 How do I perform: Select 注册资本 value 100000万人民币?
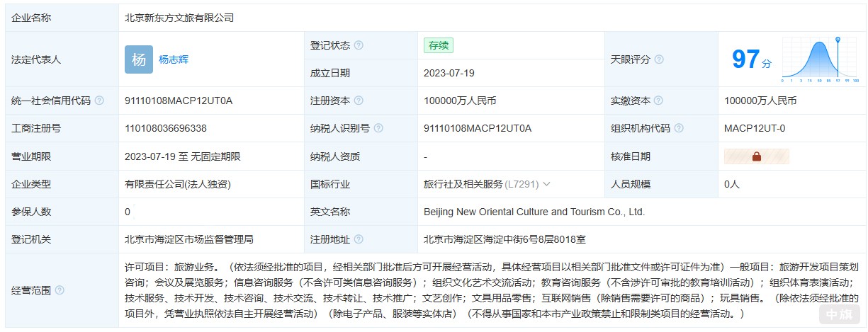click(460, 101)
